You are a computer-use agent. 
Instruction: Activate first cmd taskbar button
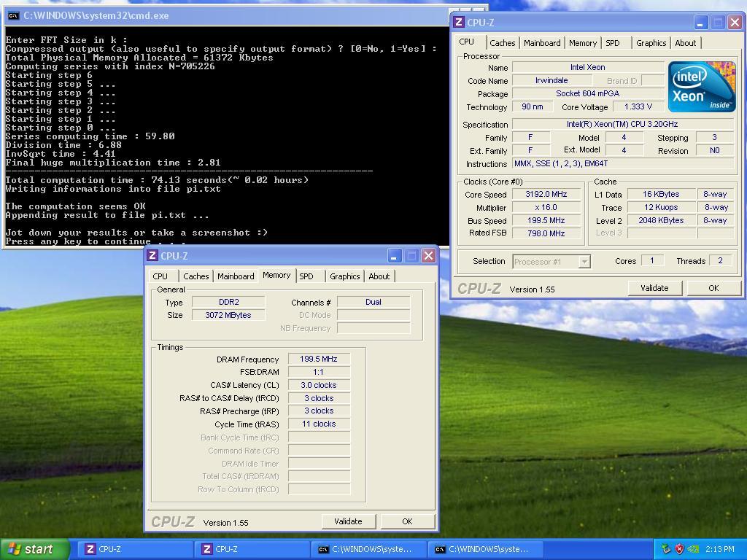370,549
